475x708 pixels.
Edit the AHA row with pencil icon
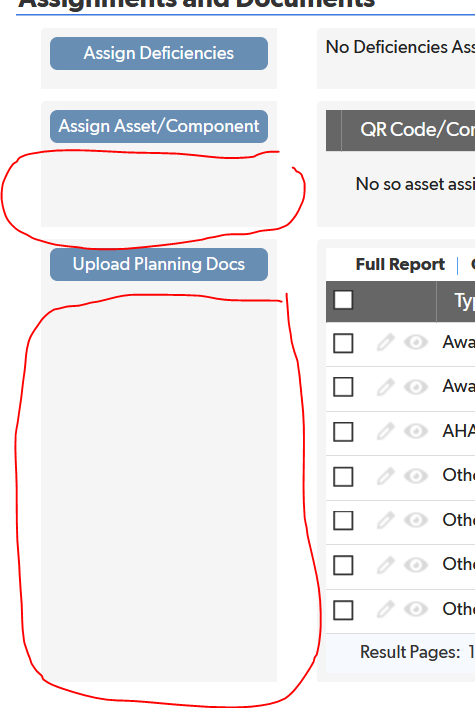(385, 431)
